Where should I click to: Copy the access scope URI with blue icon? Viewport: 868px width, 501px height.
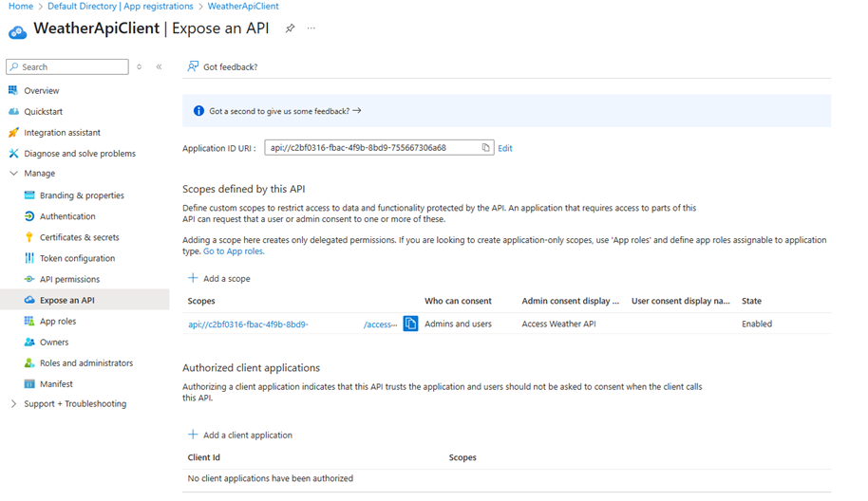point(410,324)
